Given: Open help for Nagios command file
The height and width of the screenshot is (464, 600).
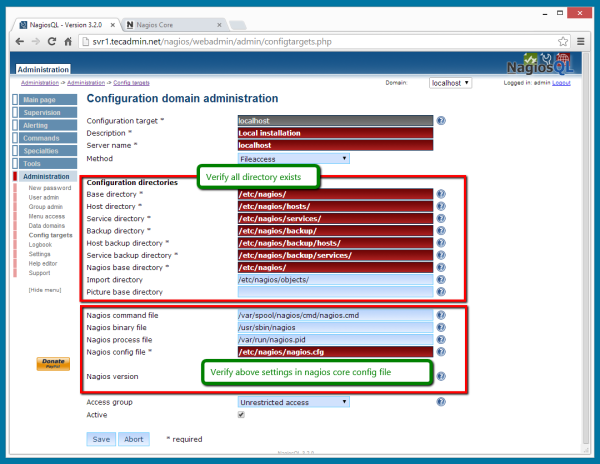Looking at the screenshot, I should pos(441,315).
